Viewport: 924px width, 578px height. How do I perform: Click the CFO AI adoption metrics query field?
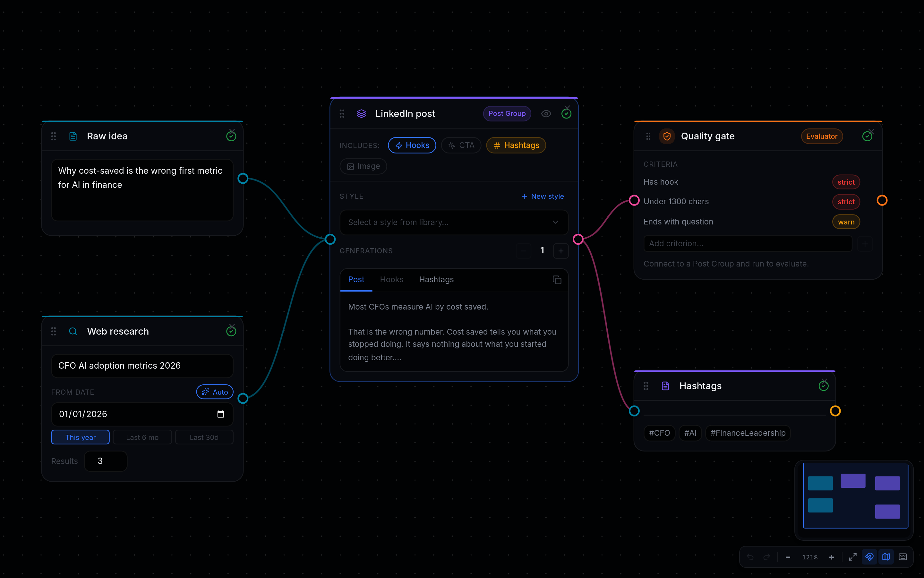coord(142,366)
